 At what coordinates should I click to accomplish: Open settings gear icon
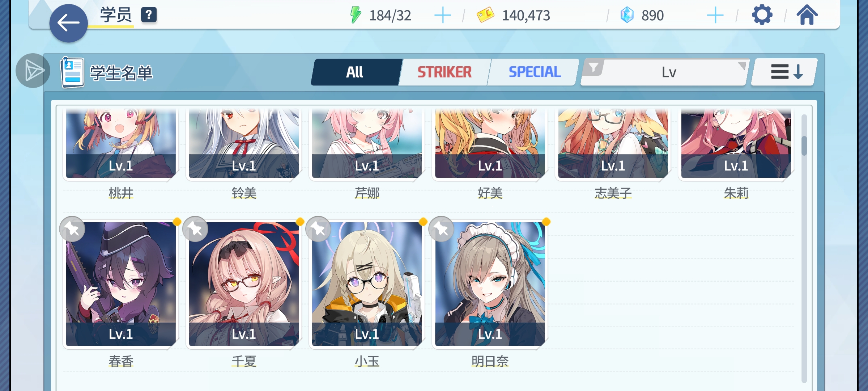click(x=762, y=15)
